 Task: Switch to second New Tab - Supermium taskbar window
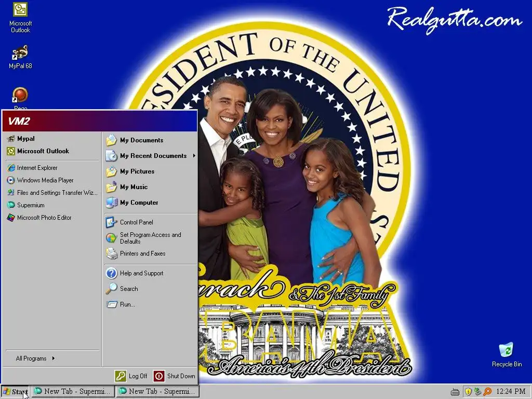pyautogui.click(x=157, y=392)
